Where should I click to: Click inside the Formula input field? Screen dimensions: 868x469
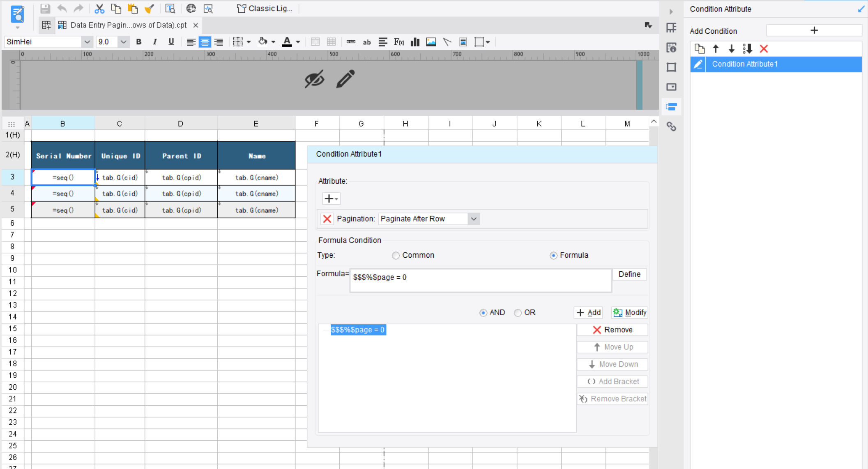tap(480, 281)
